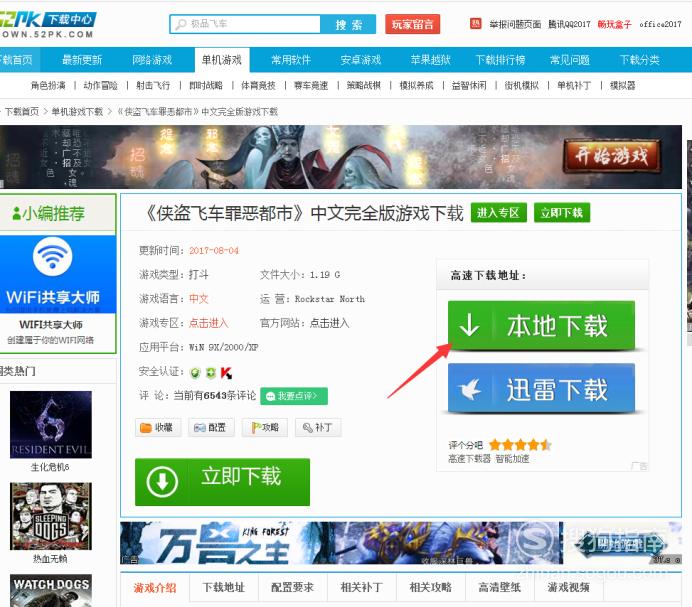Click 单机游戏下载 breadcrumb link

coord(77,112)
